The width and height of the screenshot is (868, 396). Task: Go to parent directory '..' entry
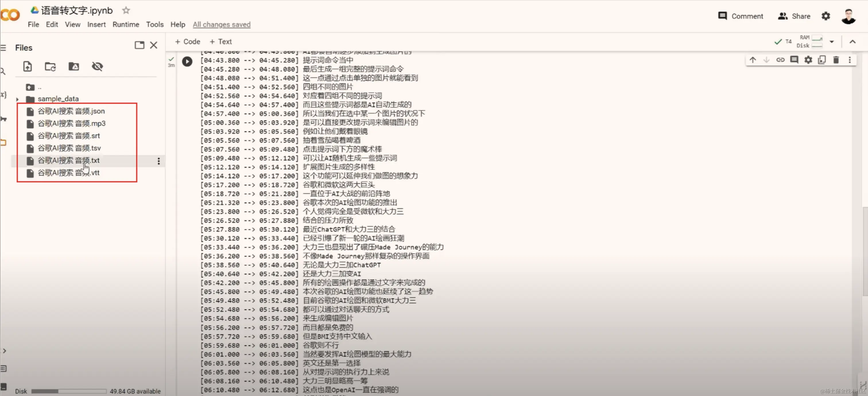(x=34, y=87)
